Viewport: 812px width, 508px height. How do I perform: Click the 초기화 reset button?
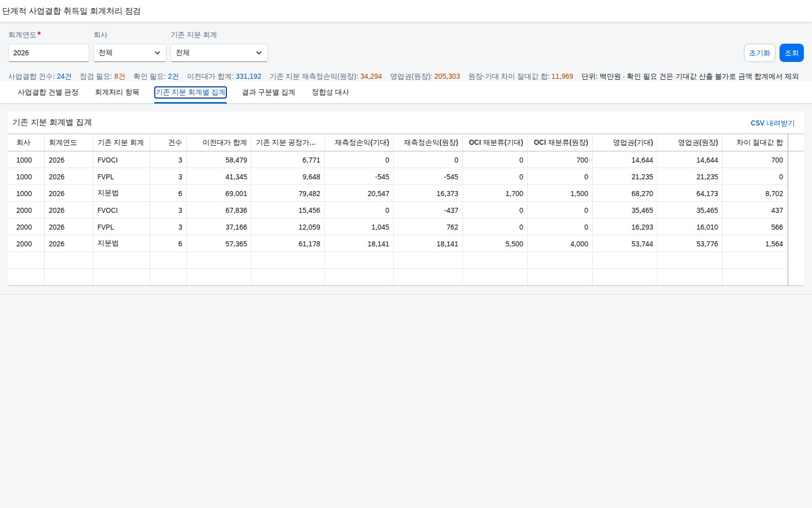[759, 53]
